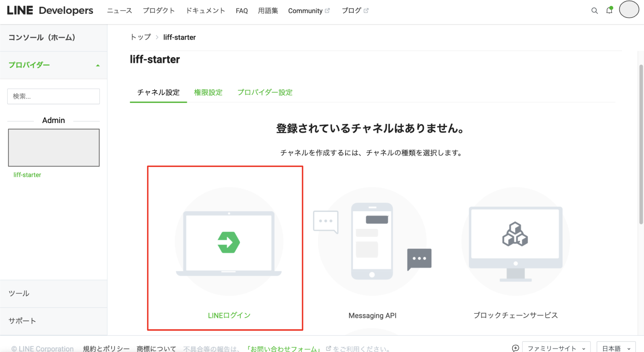Screen dimensions: 644x352
Task: Click the external link icon beside ブログ
Action: pyautogui.click(x=366, y=10)
